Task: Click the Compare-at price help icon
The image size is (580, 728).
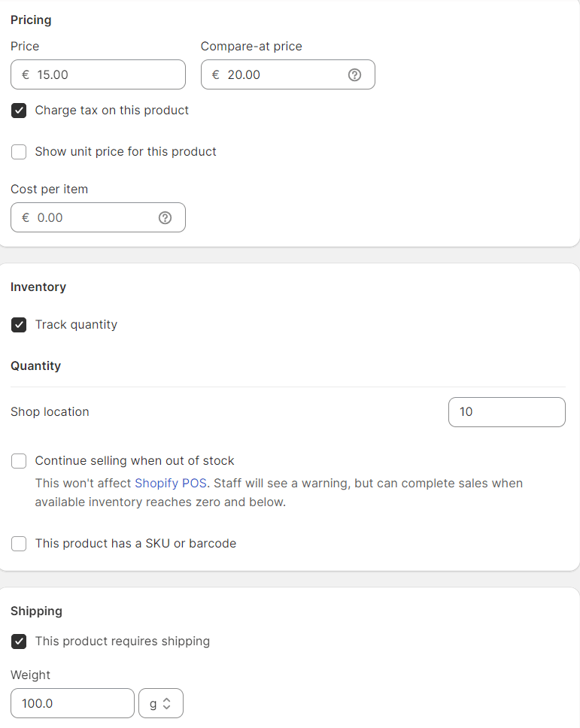Action: pos(354,74)
